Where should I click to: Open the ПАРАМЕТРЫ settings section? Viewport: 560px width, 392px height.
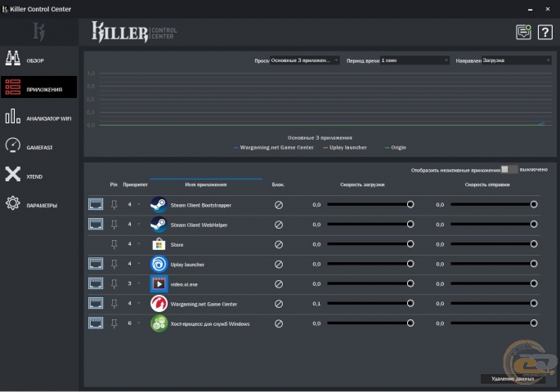pyautogui.click(x=38, y=204)
